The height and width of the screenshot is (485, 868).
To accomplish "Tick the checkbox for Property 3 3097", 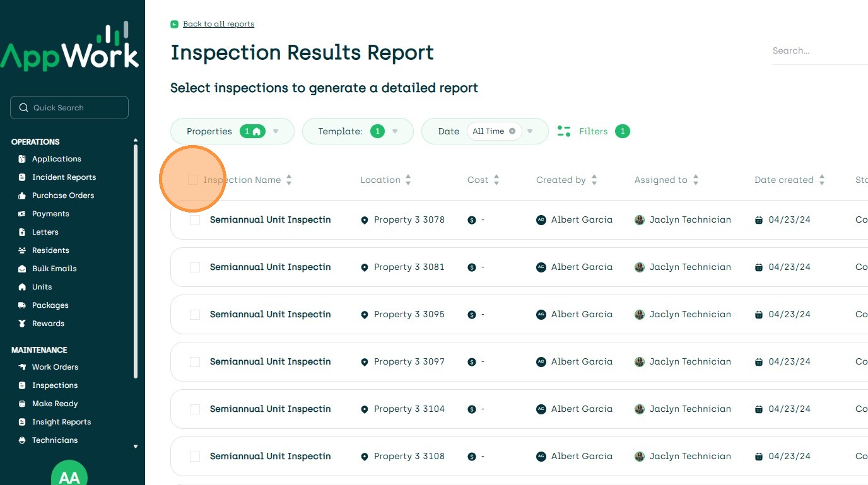I will point(195,362).
